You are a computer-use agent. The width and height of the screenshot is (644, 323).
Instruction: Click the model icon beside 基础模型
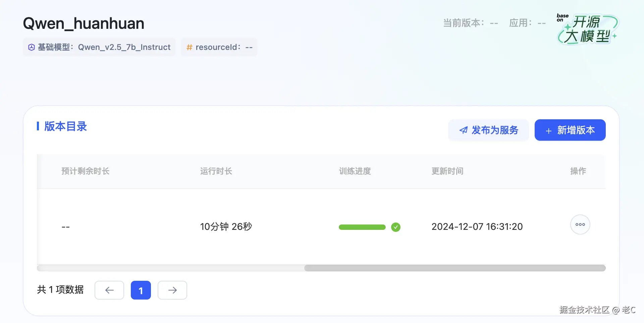click(31, 47)
